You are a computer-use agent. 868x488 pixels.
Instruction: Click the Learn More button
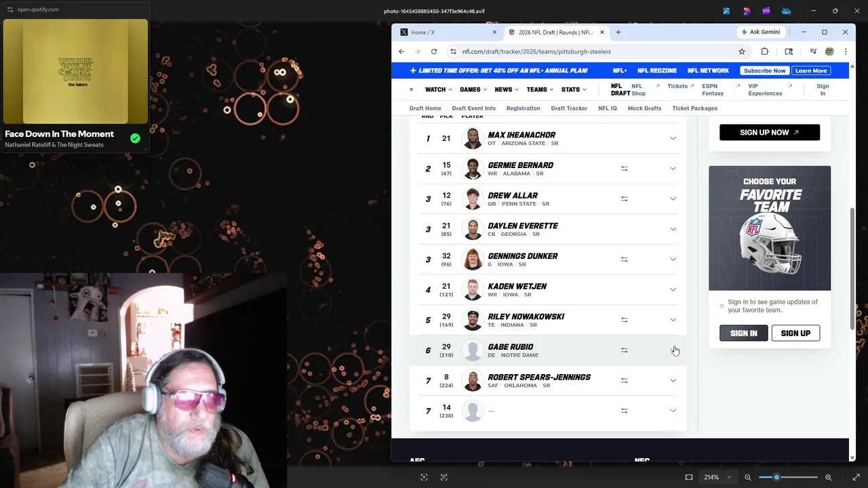pos(811,70)
